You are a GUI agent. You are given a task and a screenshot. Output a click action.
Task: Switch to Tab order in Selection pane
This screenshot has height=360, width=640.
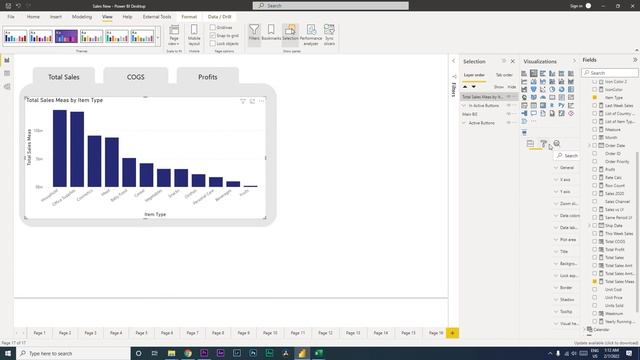pyautogui.click(x=504, y=75)
